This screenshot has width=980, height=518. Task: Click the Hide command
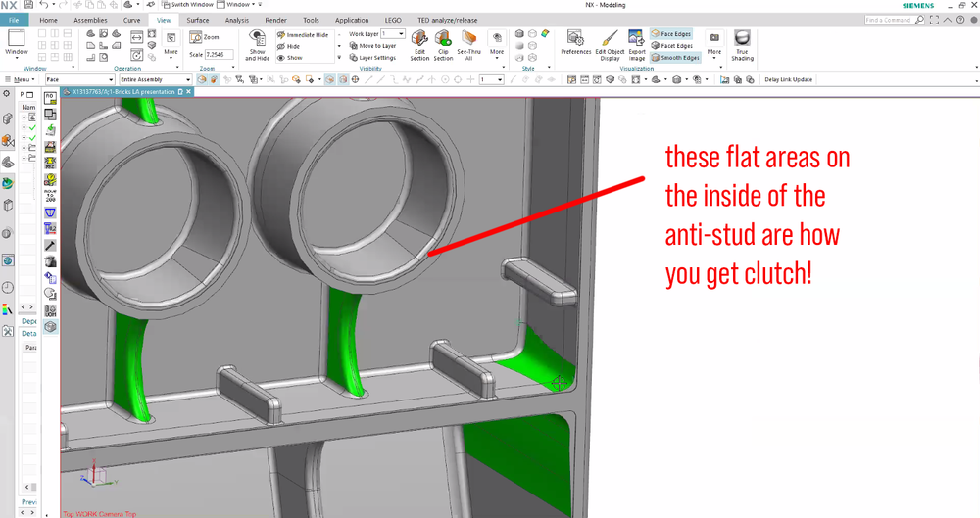[289, 46]
